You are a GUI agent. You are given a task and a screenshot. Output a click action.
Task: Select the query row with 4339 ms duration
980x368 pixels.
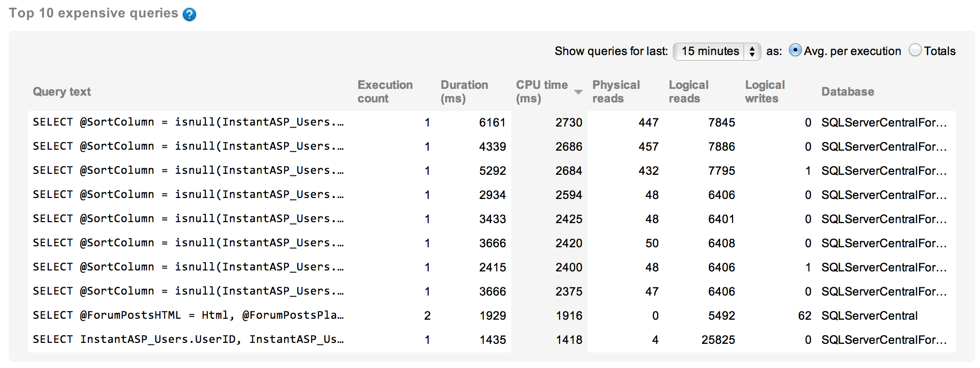pyautogui.click(x=188, y=147)
